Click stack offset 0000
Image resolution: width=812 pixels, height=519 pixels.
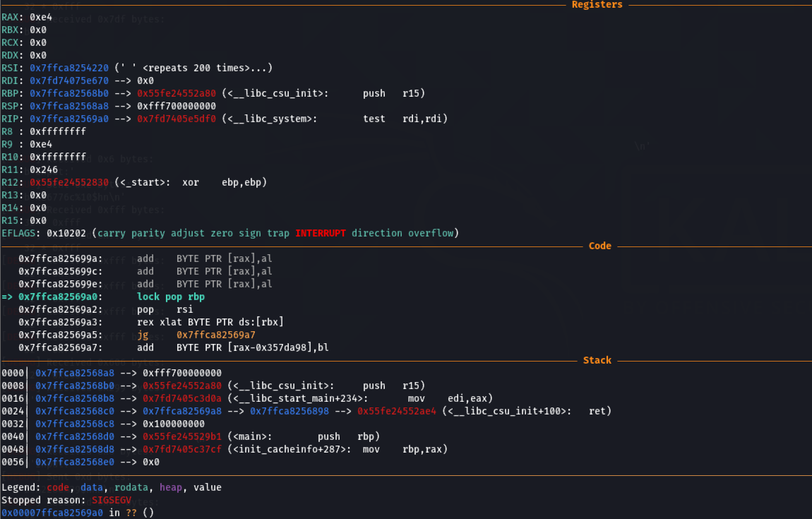[13, 373]
